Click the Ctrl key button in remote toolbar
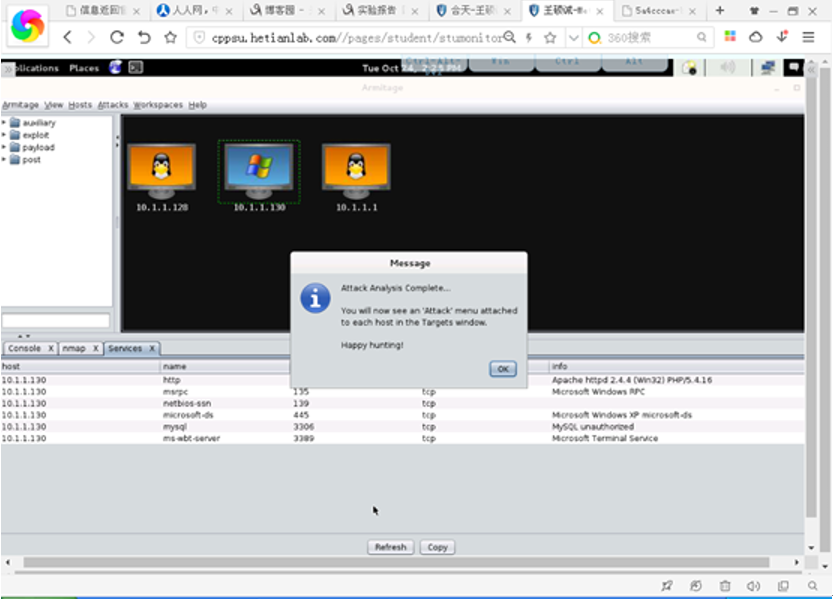 [567, 62]
